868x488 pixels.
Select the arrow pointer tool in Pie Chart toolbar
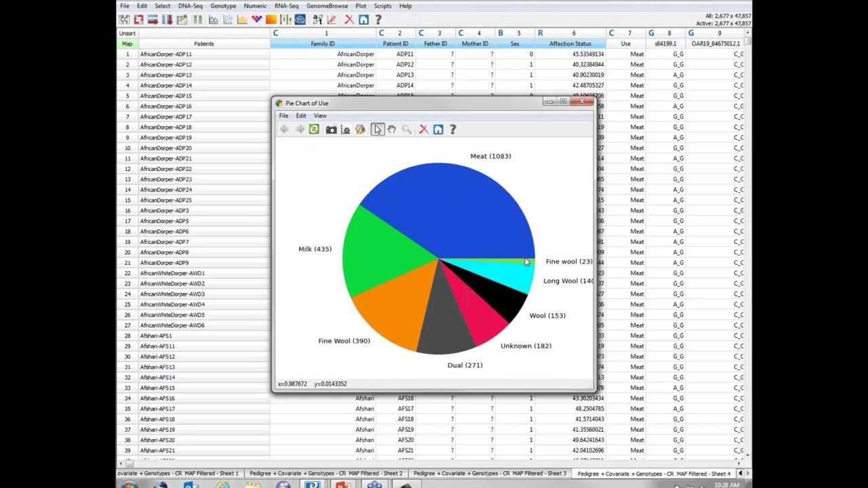tap(377, 129)
